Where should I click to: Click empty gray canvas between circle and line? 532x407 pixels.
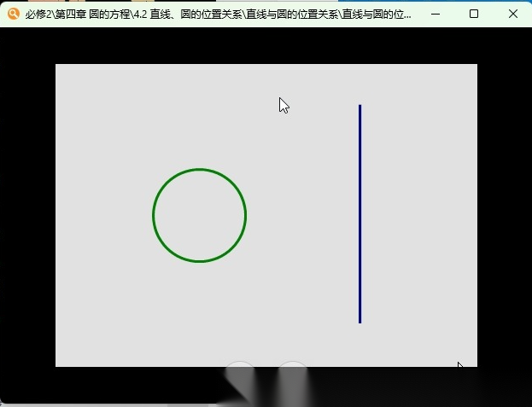click(299, 215)
